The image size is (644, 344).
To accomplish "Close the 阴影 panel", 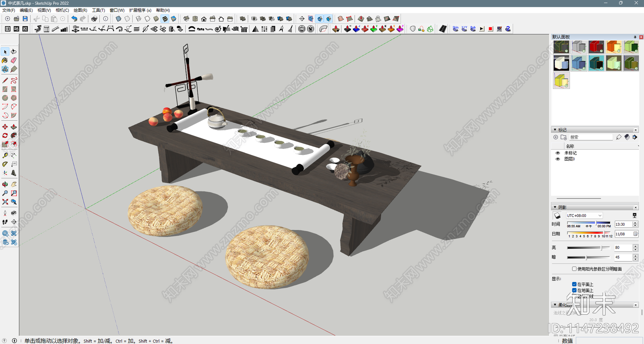I will pyautogui.click(x=636, y=207).
